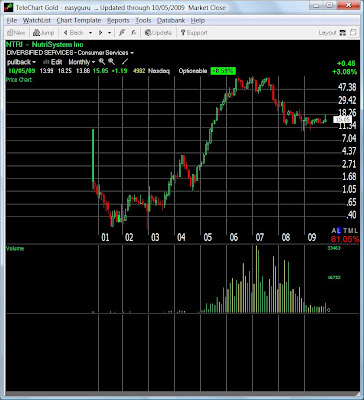Click the green 8.55% indicator box

[223, 71]
